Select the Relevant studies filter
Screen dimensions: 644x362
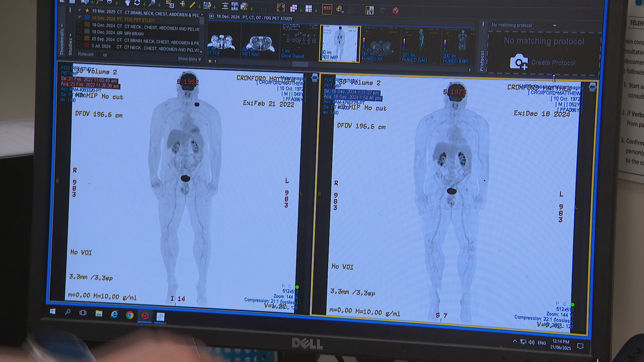tap(86, 54)
